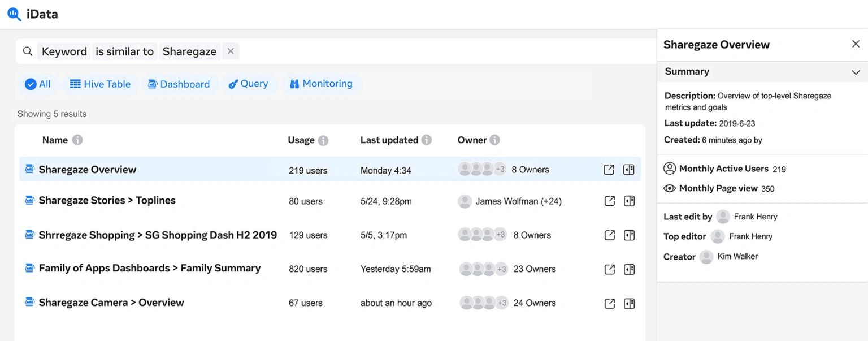
Task: Remove the Sharegaze keyword search filter
Action: (231, 51)
